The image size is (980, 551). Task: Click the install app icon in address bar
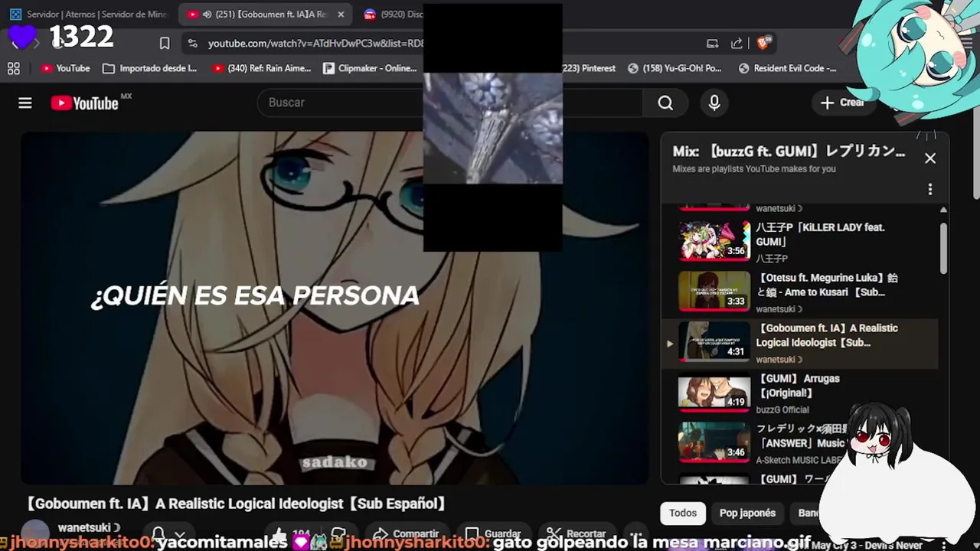[x=712, y=44]
